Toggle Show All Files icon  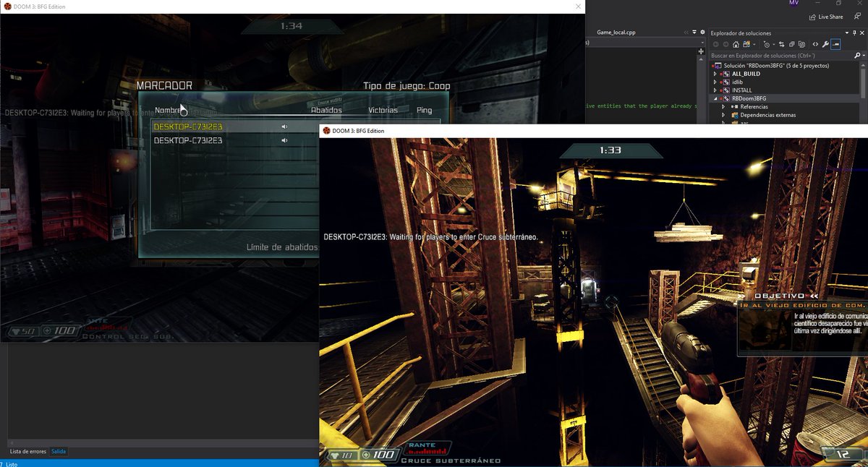801,44
